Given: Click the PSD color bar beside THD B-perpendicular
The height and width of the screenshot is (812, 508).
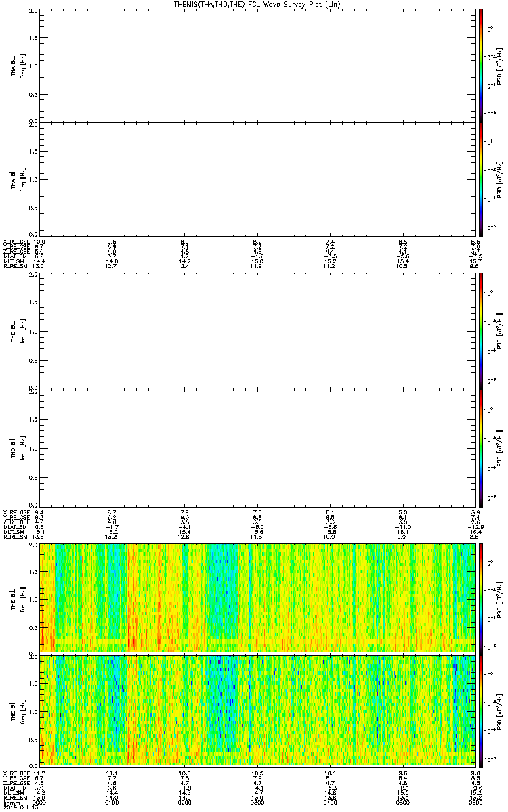Looking at the screenshot, I should click(481, 330).
